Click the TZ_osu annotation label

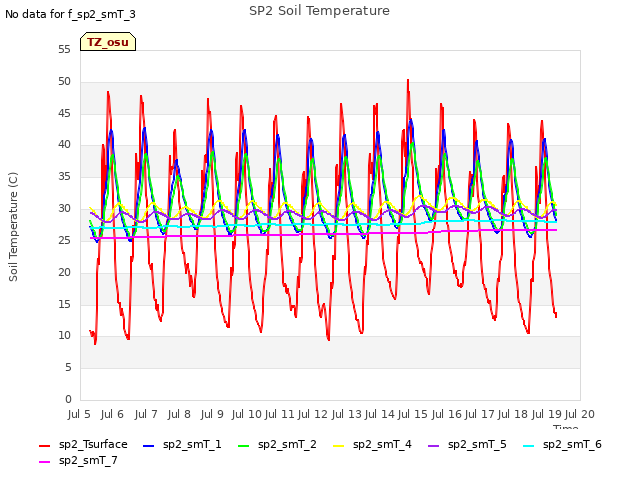[x=108, y=42]
